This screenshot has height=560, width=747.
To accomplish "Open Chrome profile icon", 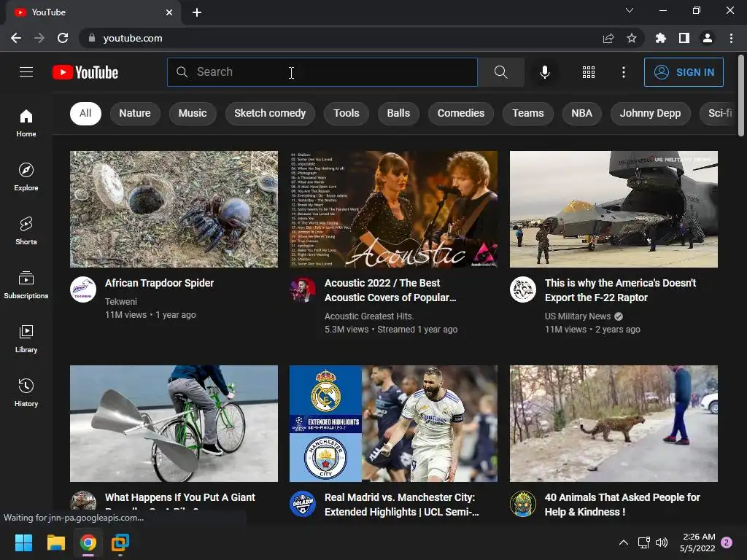I will [x=708, y=38].
